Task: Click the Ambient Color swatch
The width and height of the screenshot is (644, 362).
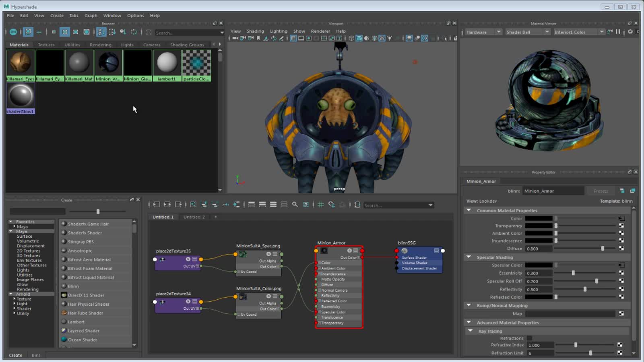Action: point(539,233)
